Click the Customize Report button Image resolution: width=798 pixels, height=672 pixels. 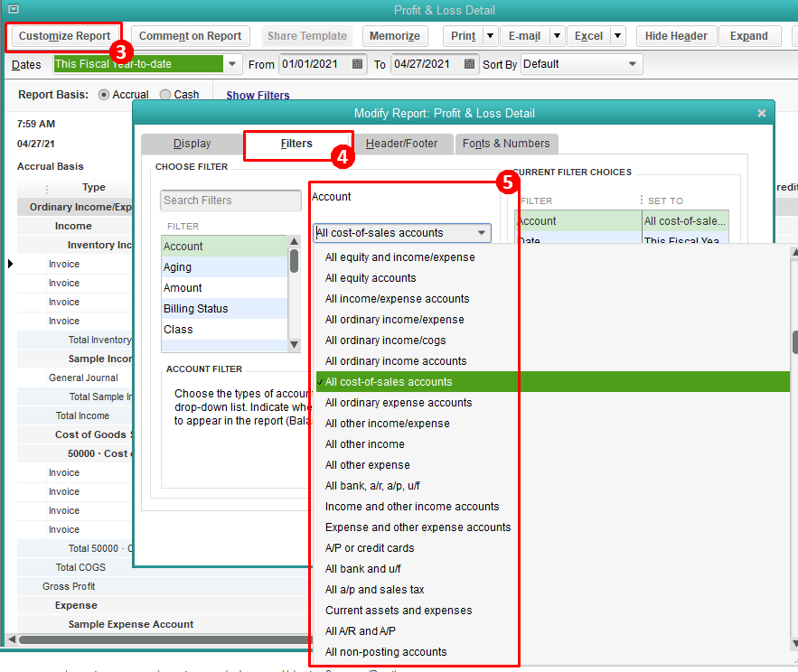coord(64,36)
